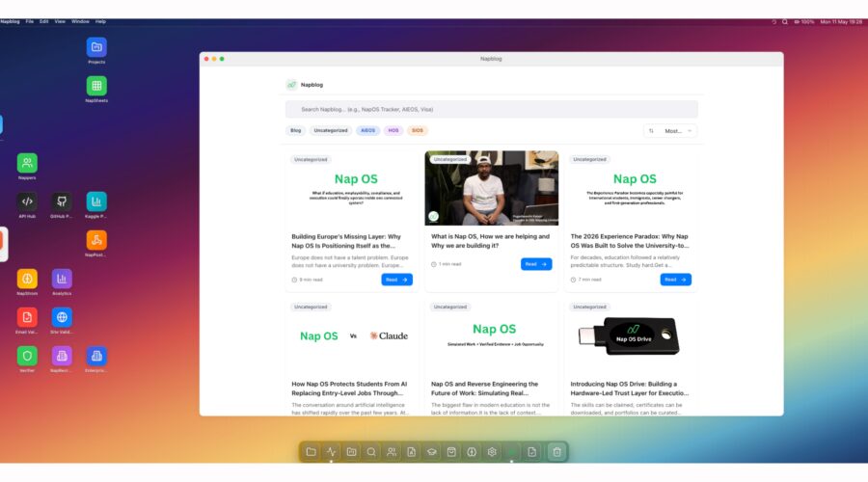Open the Nap OS vs Claude thumbnail
Viewport: 868px width, 482px height.
[352, 335]
